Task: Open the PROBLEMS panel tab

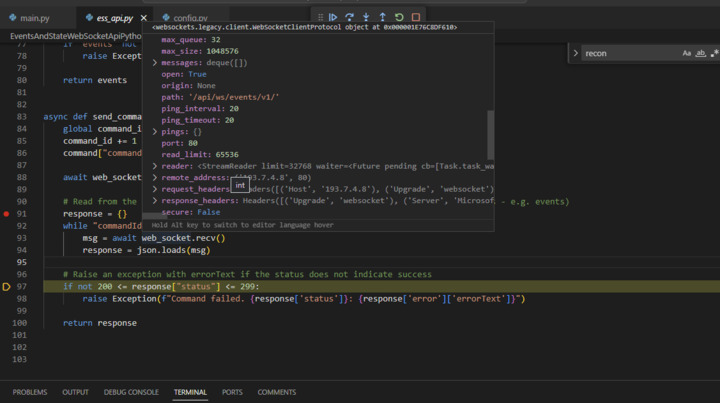Action: 30,392
